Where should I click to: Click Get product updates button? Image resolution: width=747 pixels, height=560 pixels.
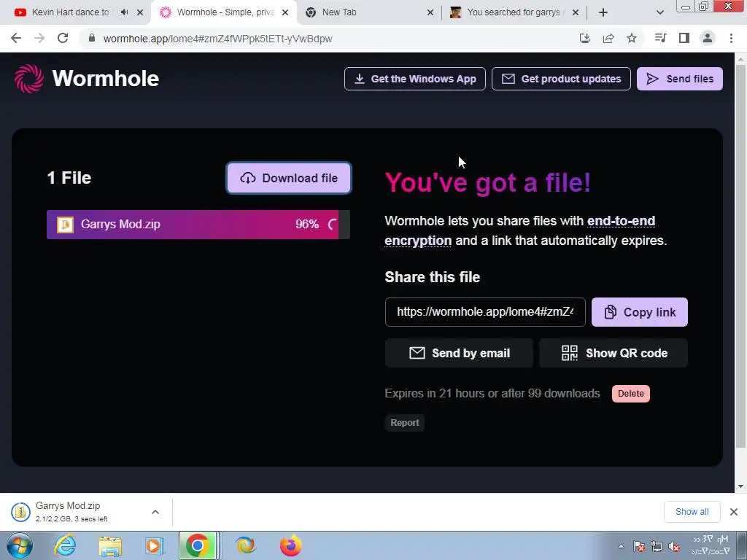(x=561, y=79)
